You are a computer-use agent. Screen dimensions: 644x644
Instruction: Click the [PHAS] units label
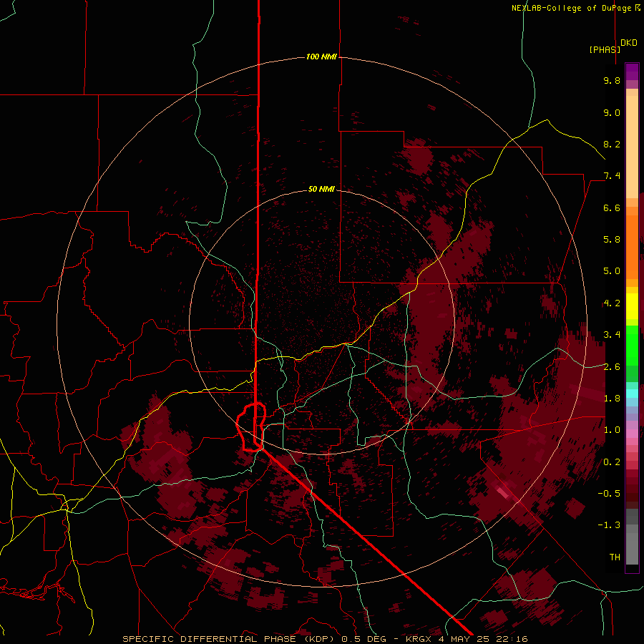click(605, 49)
